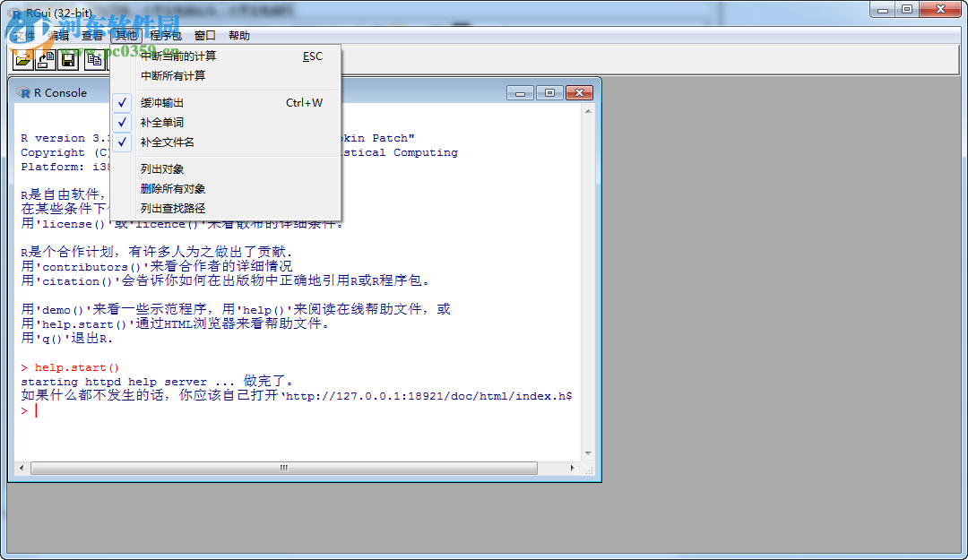Toggle the 缓冲输出 checked option
The width and height of the screenshot is (968, 560).
click(225, 103)
